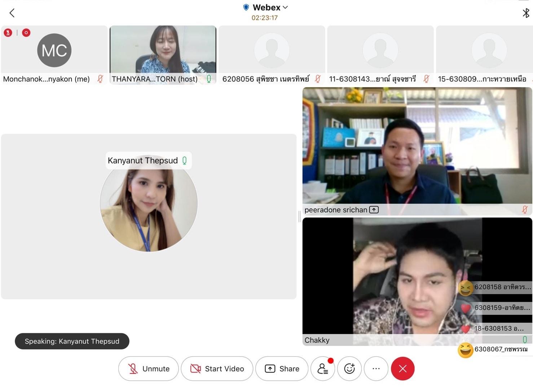Open the Bluetooth audio icon
Viewport: 533px width, 392px height.
tap(526, 13)
